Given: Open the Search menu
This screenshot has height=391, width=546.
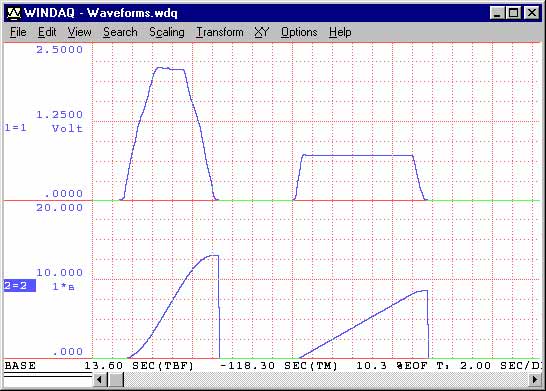Looking at the screenshot, I should pos(120,32).
